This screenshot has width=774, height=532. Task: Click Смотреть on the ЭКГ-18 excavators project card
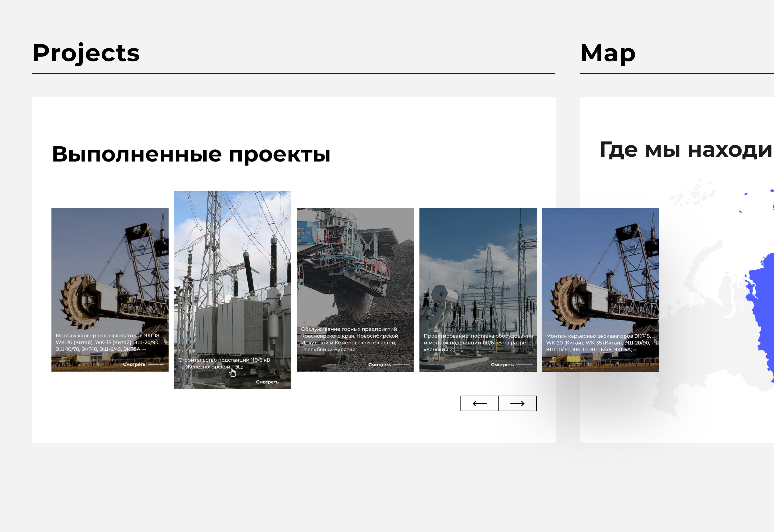(135, 365)
